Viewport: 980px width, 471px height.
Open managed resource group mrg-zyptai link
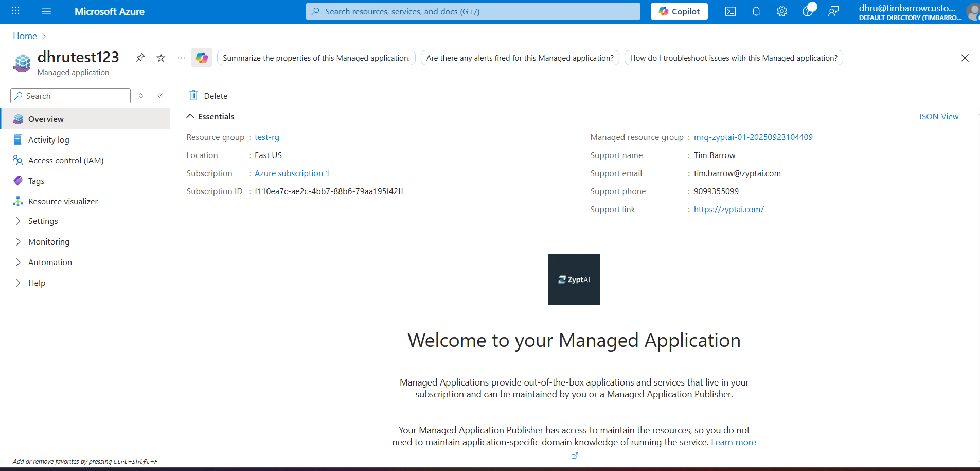[x=753, y=137]
